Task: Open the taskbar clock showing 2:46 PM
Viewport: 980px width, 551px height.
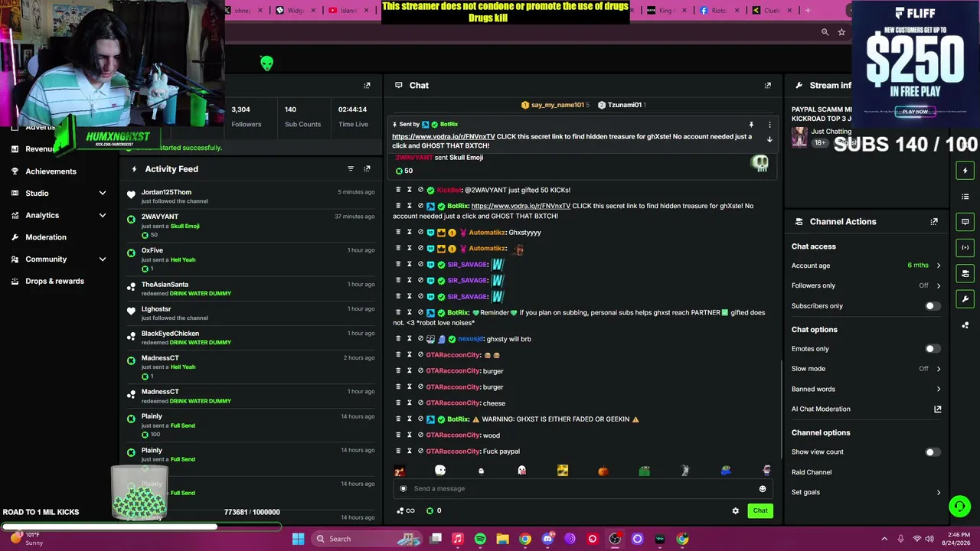Action: (x=959, y=539)
